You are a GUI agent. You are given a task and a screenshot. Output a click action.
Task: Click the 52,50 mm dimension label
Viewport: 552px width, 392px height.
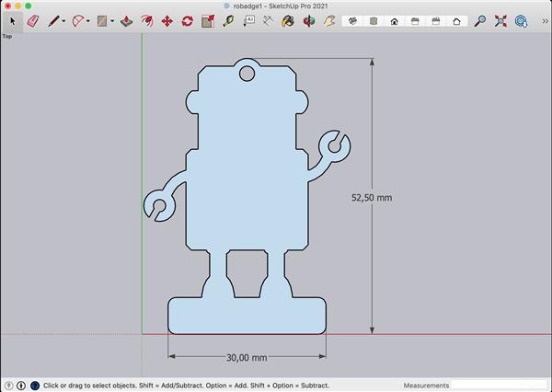(372, 197)
